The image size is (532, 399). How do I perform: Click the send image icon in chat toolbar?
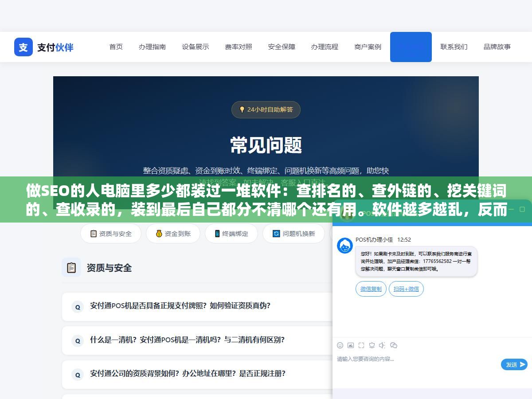point(351,345)
